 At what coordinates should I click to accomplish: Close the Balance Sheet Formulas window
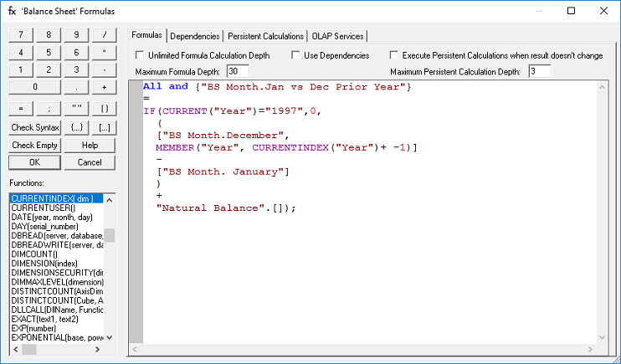(603, 11)
